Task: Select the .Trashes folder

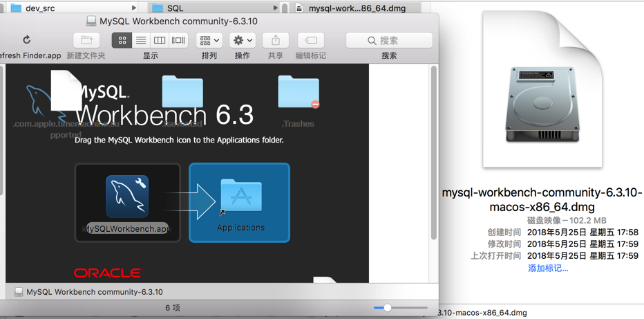Action: [x=299, y=91]
